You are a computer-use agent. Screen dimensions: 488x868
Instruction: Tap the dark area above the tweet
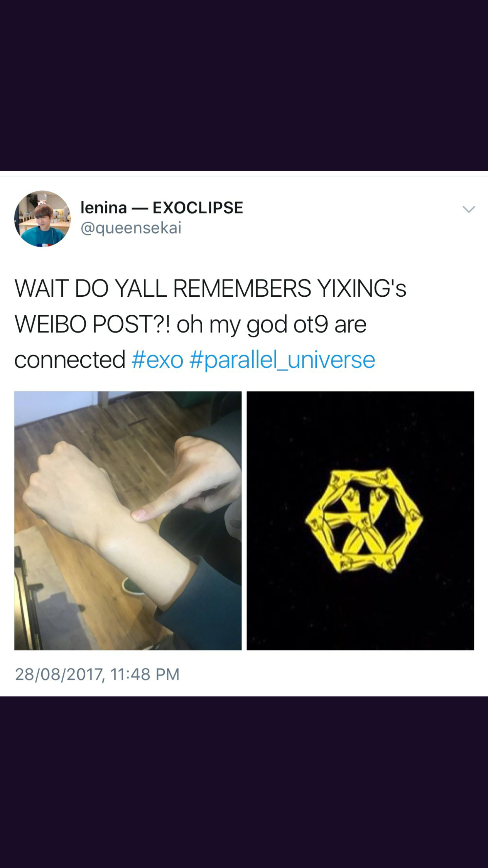tap(244, 85)
